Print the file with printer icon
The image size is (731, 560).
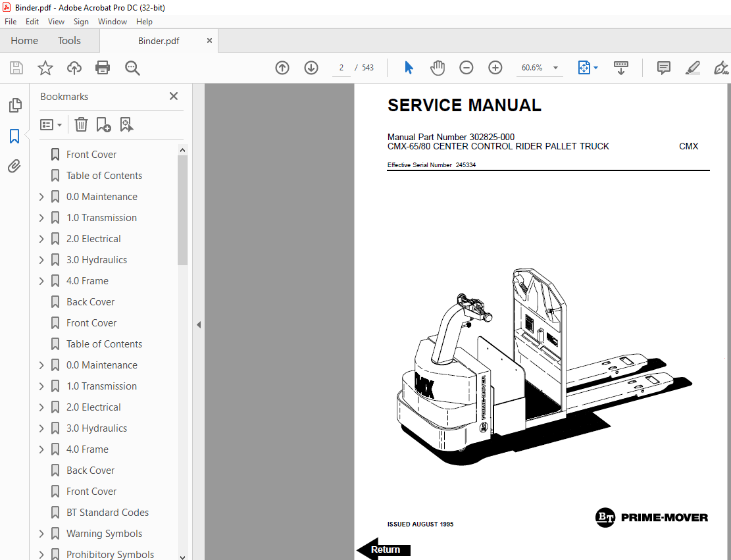tap(103, 68)
